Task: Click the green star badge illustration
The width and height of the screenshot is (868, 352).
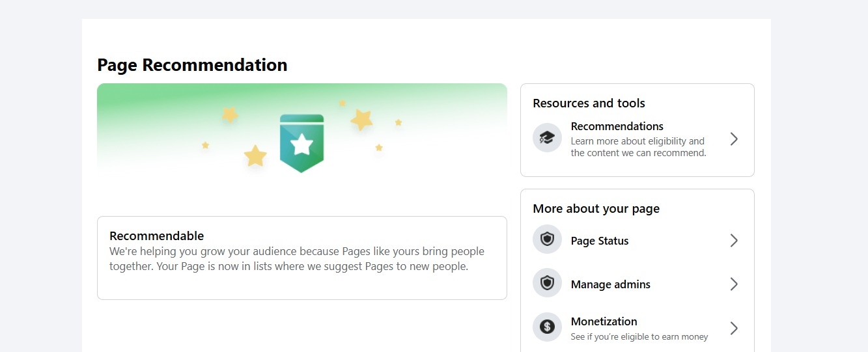Action: pos(302,144)
